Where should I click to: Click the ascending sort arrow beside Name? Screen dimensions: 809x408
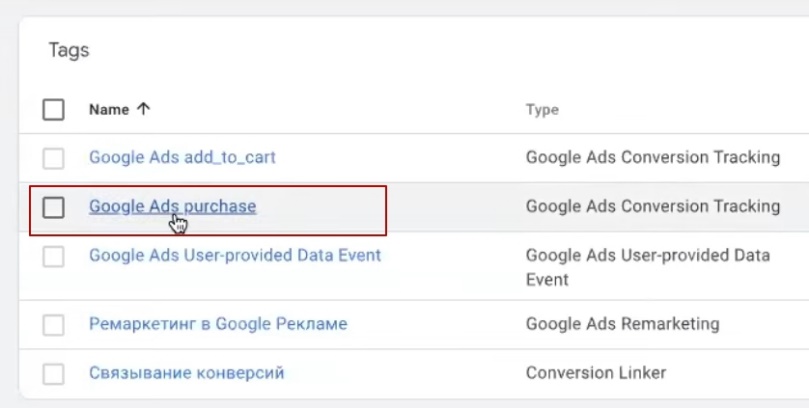pyautogui.click(x=143, y=110)
